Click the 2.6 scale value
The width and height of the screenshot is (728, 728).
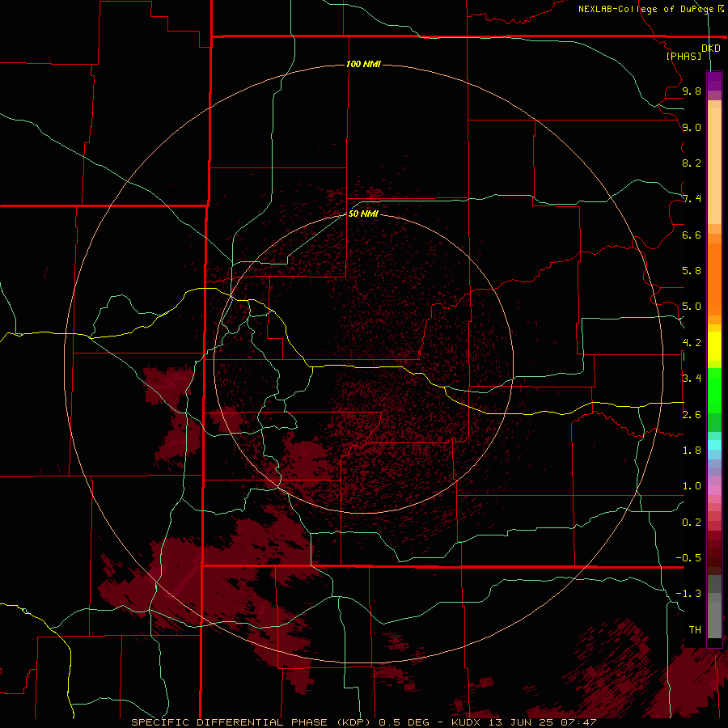[x=692, y=415]
